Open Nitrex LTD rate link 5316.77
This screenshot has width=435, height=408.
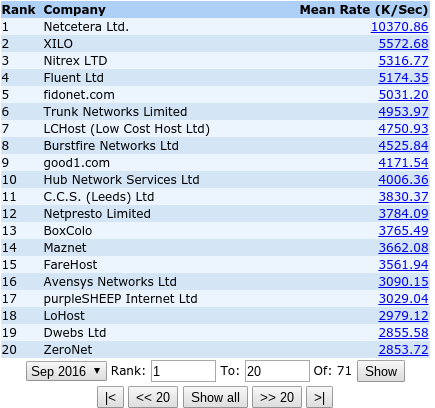403,61
